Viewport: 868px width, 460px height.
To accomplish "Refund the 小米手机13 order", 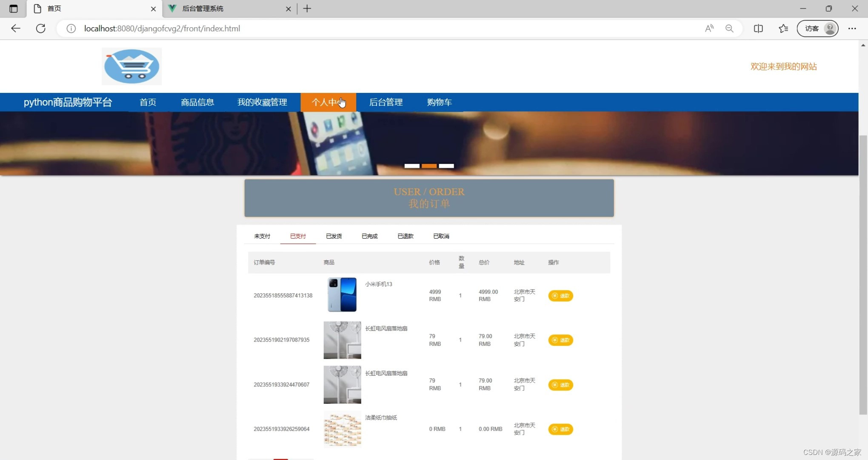I will pos(560,296).
